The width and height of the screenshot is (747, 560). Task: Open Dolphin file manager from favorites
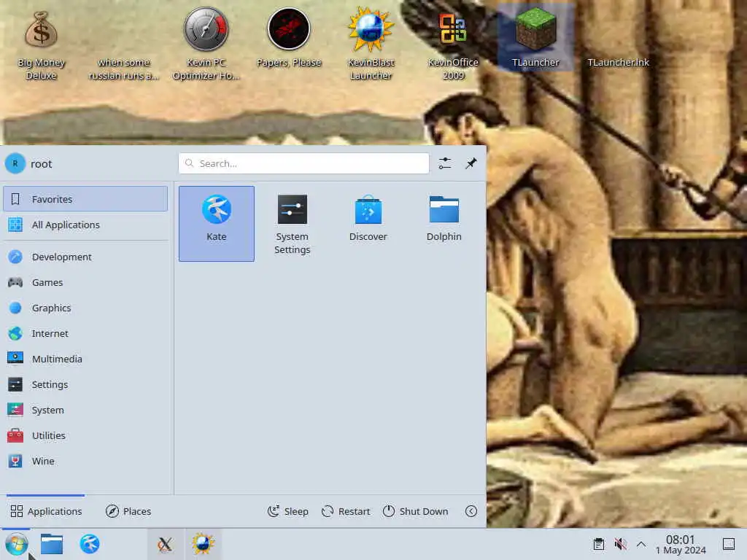444,223
